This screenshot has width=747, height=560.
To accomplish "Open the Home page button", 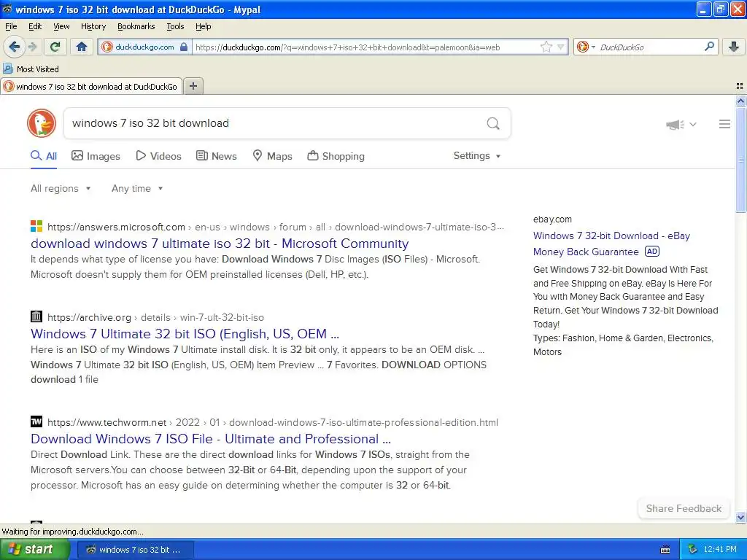I will coord(82,47).
